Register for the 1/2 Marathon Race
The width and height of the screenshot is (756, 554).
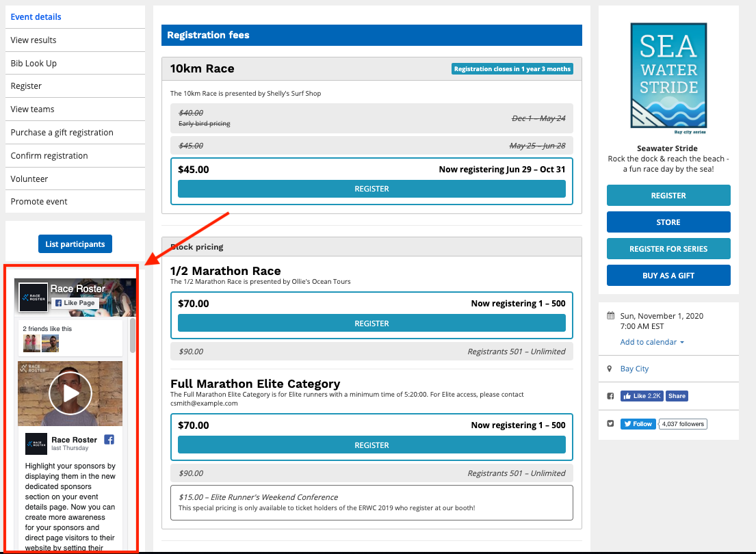point(372,324)
